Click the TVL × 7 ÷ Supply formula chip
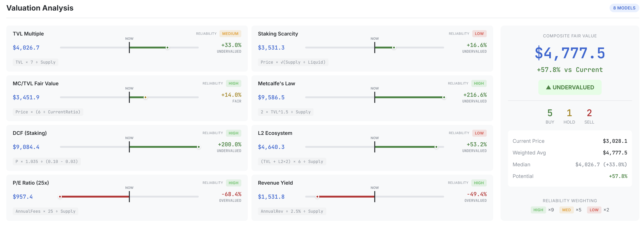Screen dimensions: 644x234 36,62
